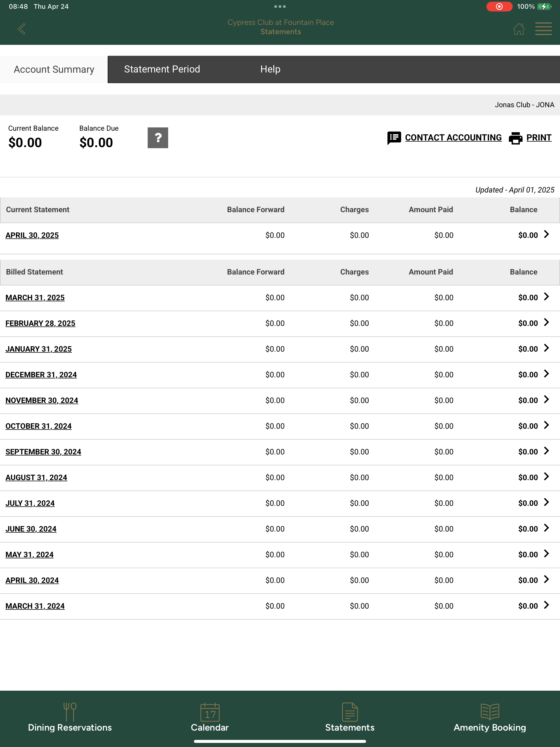Open the January 31, 2025 statement
The height and width of the screenshot is (747, 560).
tap(39, 349)
